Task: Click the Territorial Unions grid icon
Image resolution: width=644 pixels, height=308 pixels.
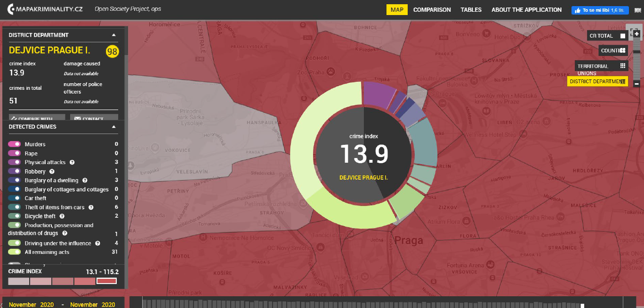Action: pyautogui.click(x=622, y=66)
